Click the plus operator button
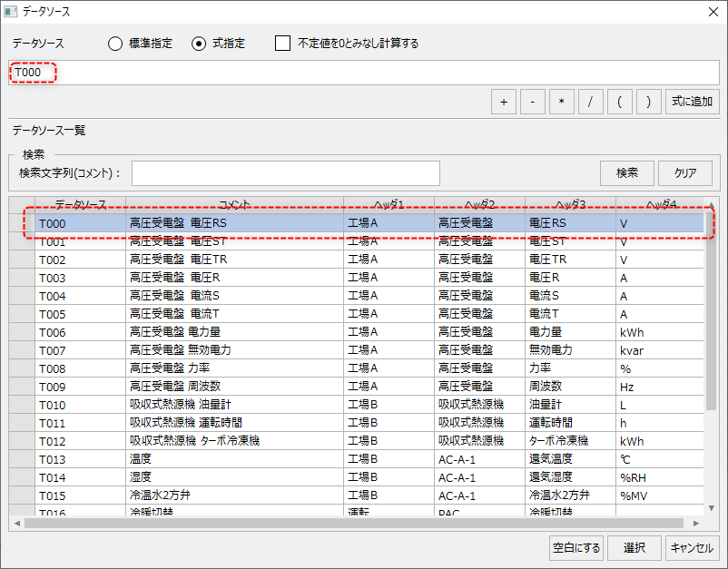The width and height of the screenshot is (728, 569). 503,103
